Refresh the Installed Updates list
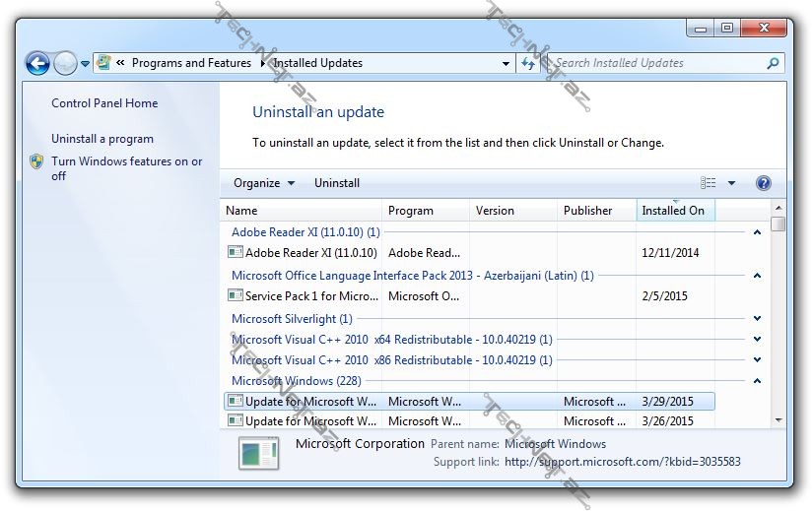The image size is (812, 511). pyautogui.click(x=528, y=64)
